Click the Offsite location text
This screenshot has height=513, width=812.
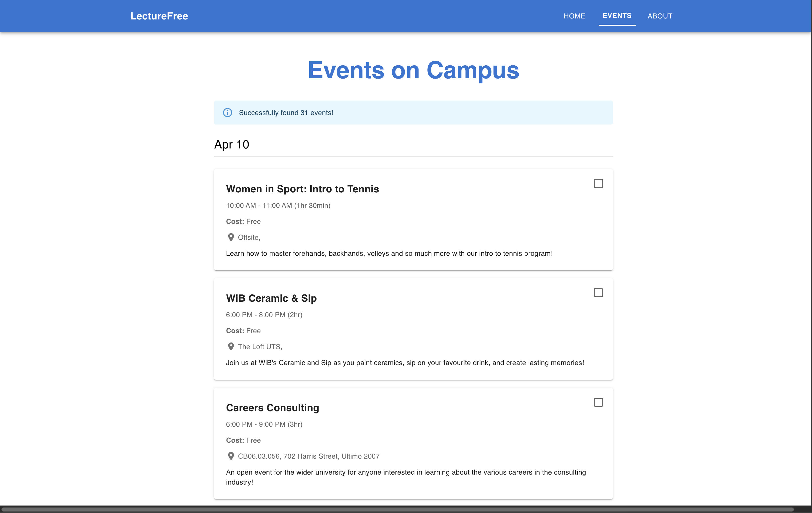tap(249, 238)
